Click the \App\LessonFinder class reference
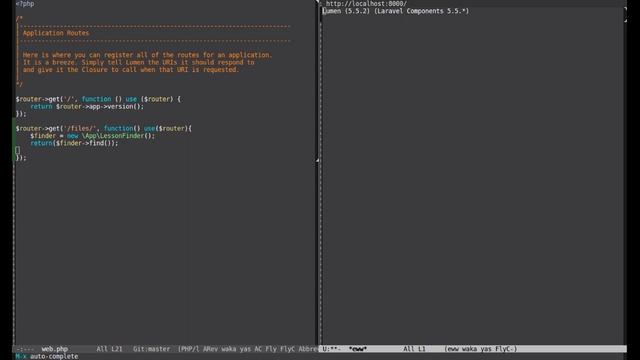Image resolution: width=640 pixels, height=360 pixels. pyautogui.click(x=113, y=136)
